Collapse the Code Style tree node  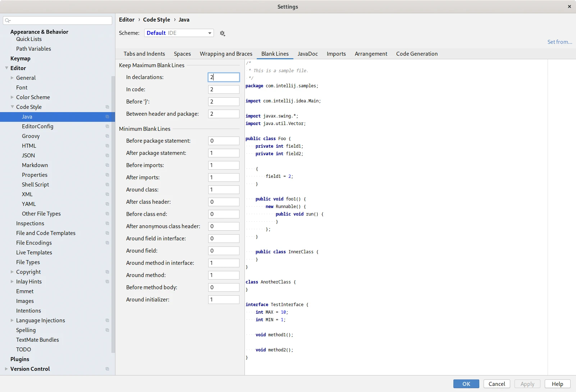(x=12, y=107)
